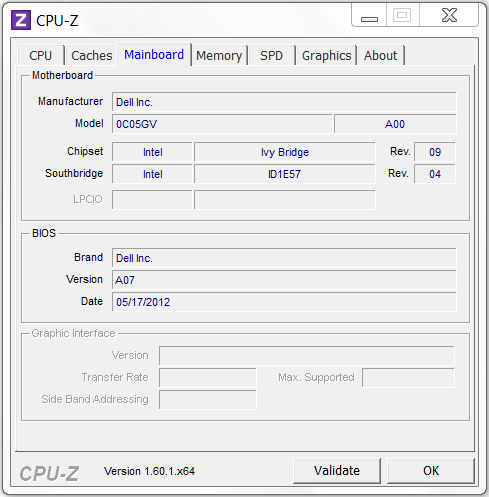Go to the Memory tab

point(219,55)
